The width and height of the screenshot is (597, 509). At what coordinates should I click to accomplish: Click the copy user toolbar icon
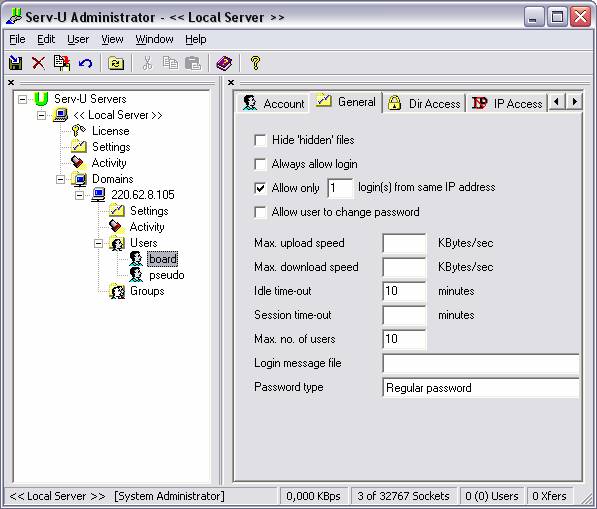pos(62,63)
